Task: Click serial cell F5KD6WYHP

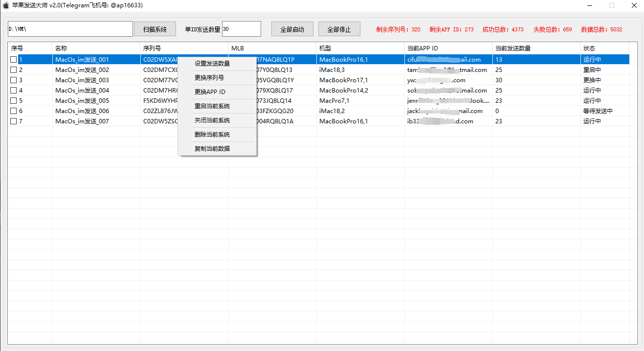Action: (x=160, y=101)
